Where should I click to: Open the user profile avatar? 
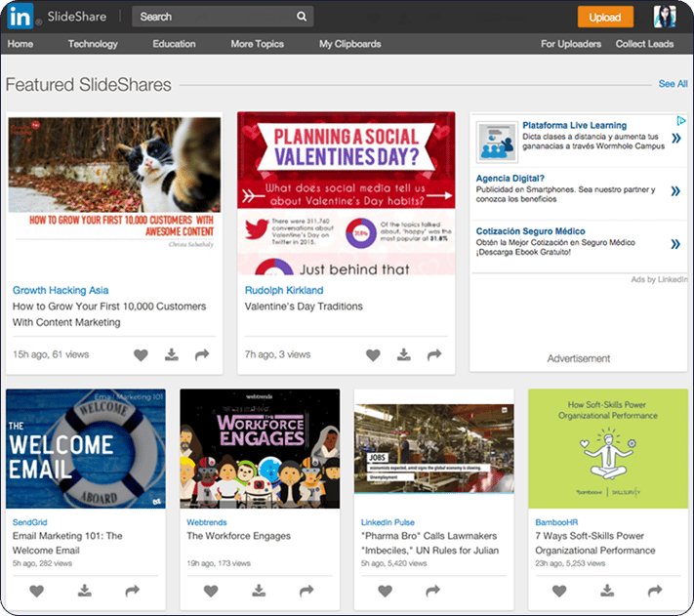point(665,17)
